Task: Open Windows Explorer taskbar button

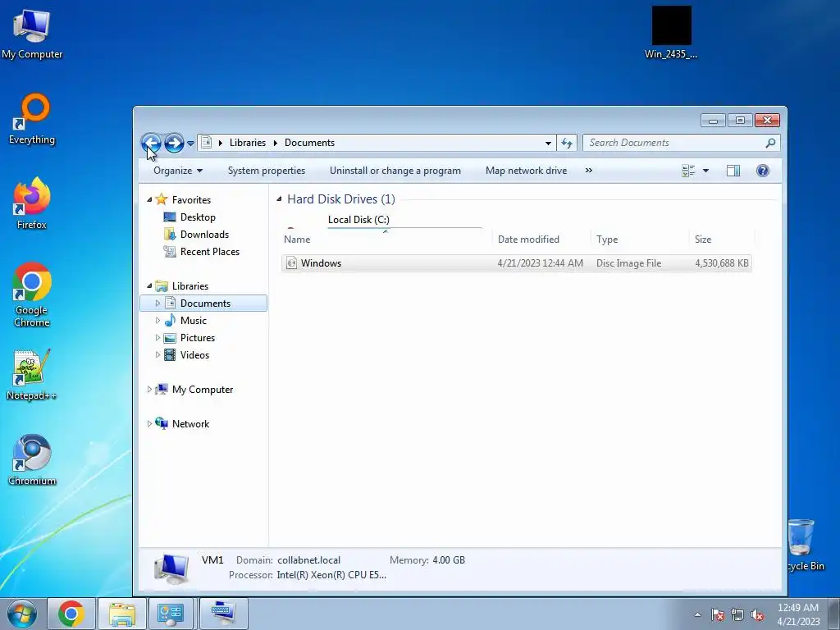Action: tap(122, 614)
